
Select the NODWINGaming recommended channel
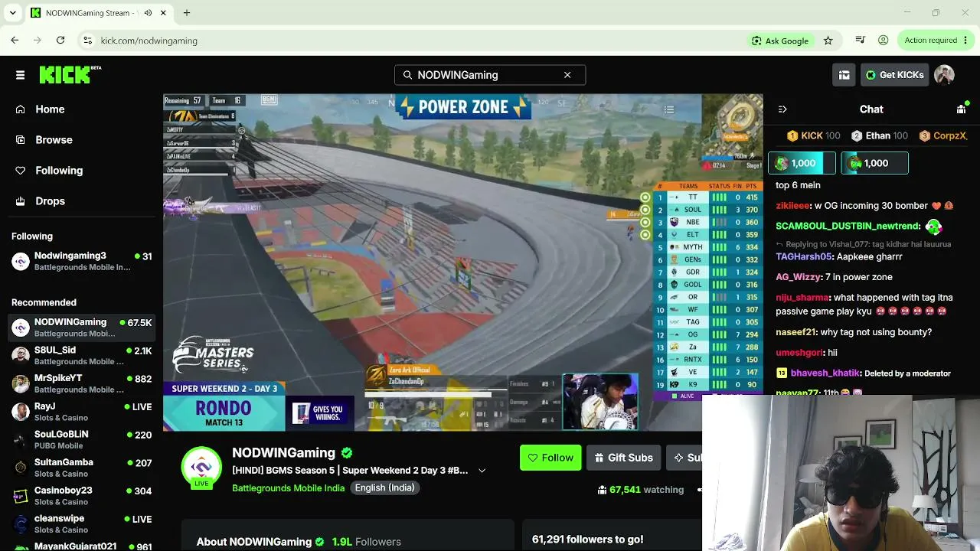pyautogui.click(x=82, y=328)
